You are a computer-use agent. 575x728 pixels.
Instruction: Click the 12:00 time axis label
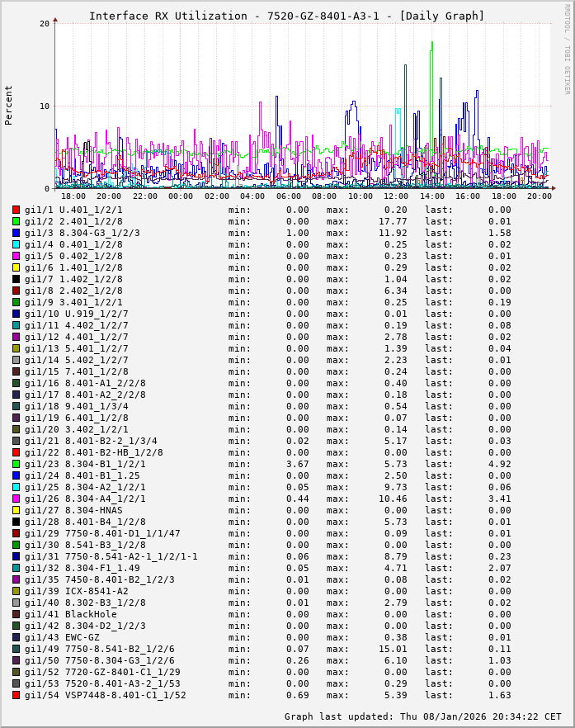(x=396, y=196)
